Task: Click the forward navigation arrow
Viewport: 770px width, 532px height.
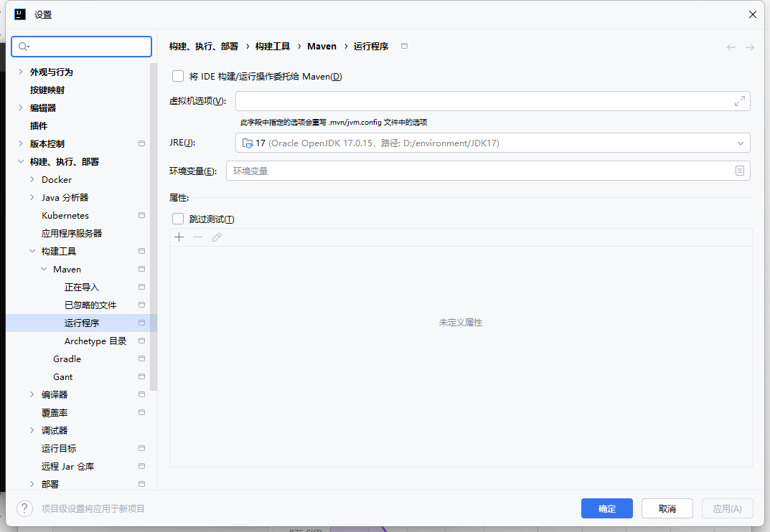Action: click(x=750, y=47)
